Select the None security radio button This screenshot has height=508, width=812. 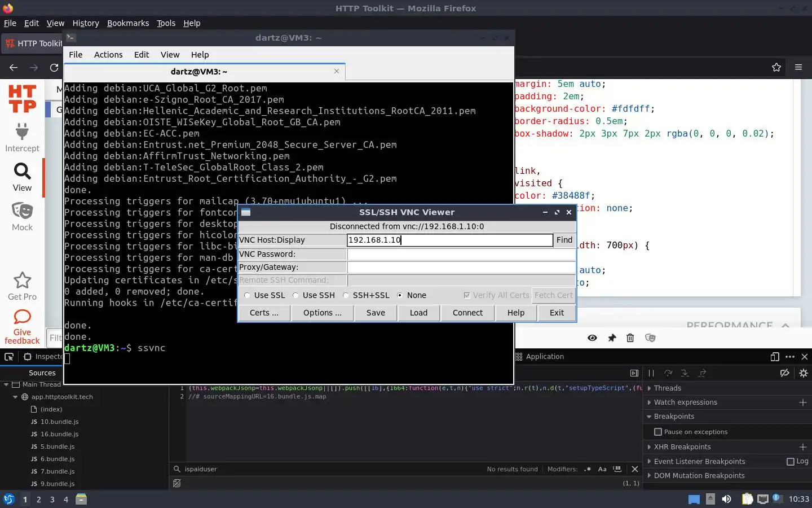click(400, 295)
